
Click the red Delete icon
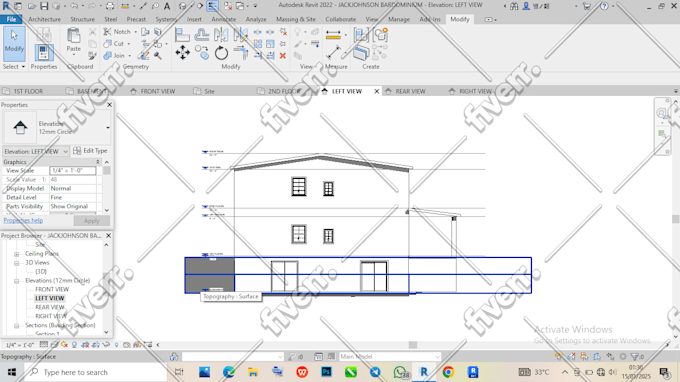[283, 56]
